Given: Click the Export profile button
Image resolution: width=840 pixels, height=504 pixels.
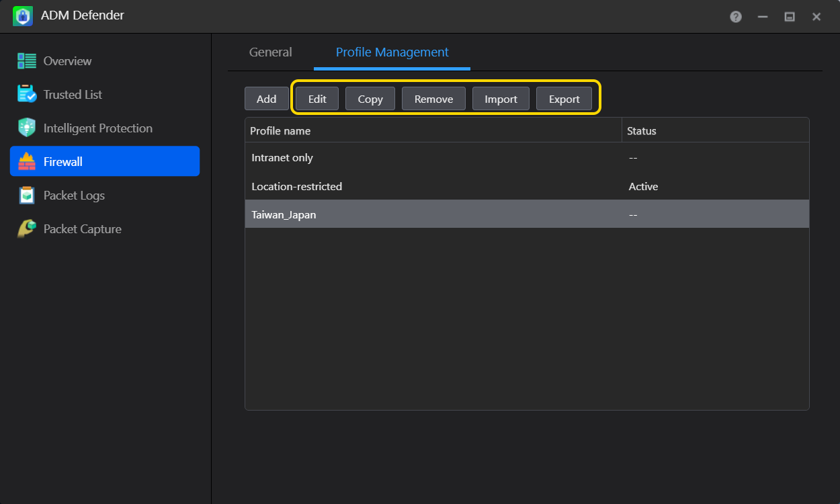Looking at the screenshot, I should tap(564, 99).
